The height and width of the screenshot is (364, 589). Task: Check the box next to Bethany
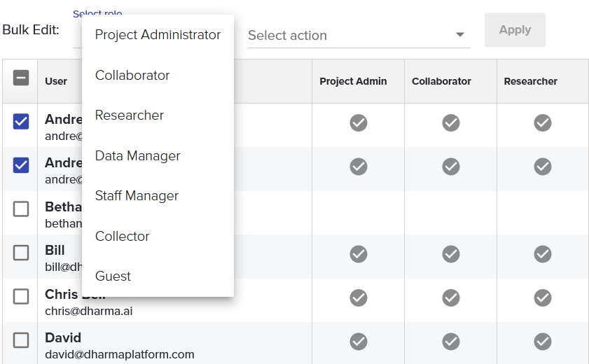[x=21, y=209]
